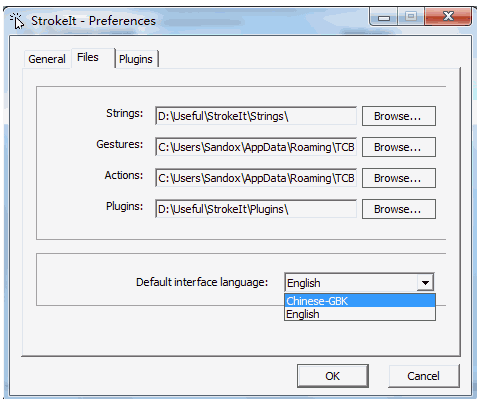Viewport: 480px width, 404px height.
Task: Click the 'Strings:' label
Action: 125,113
